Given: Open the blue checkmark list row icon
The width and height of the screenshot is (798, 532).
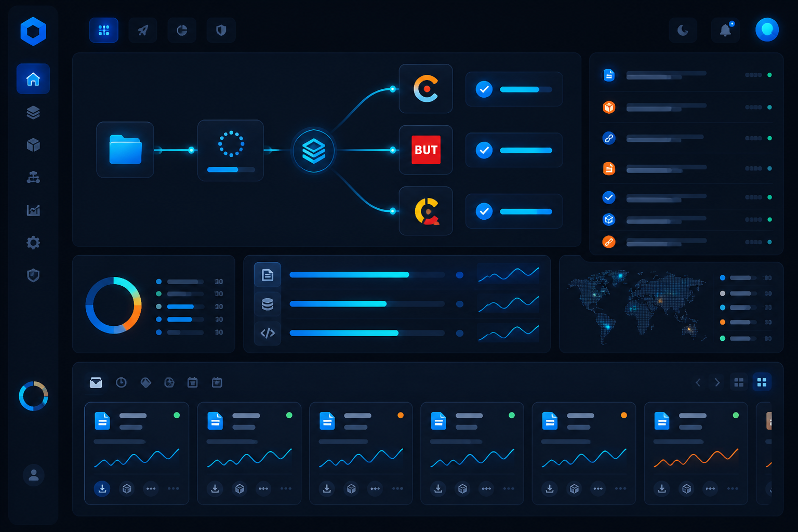Looking at the screenshot, I should click(x=609, y=197).
